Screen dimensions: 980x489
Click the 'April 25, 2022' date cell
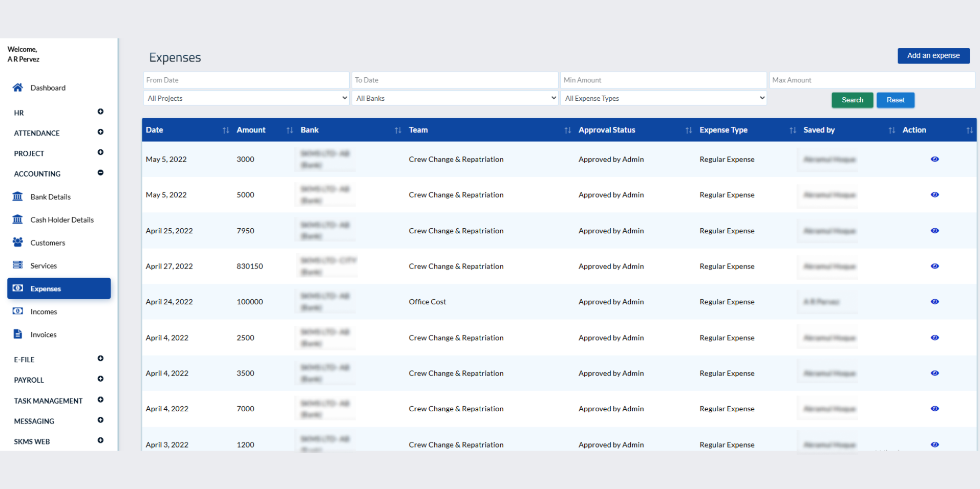coord(169,231)
